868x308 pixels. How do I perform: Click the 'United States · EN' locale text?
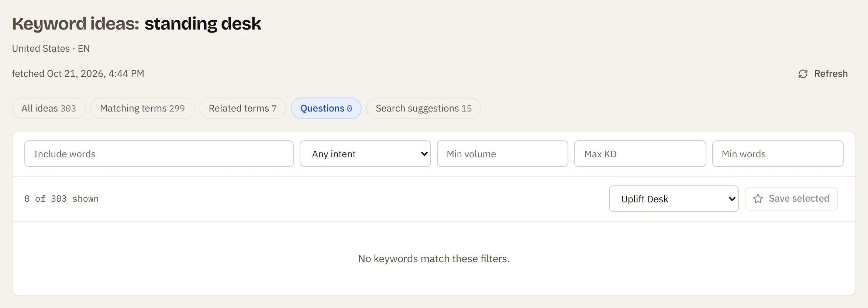tap(51, 48)
